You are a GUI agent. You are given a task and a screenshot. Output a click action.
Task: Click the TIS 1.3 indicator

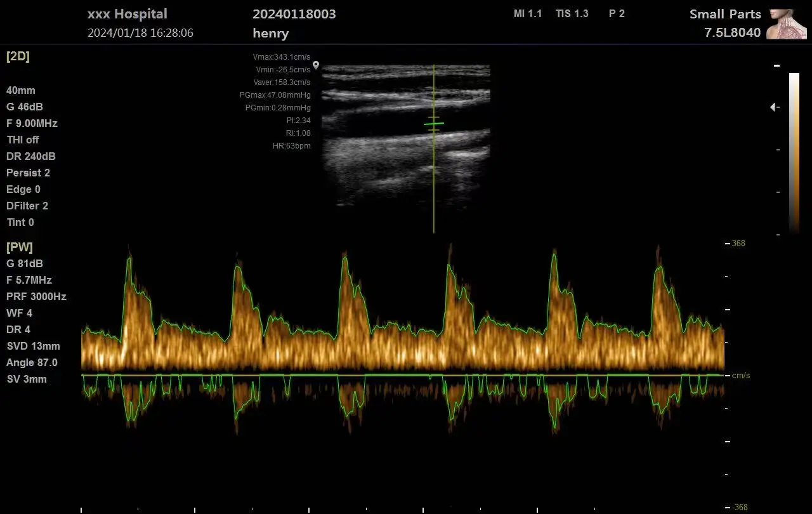572,14
